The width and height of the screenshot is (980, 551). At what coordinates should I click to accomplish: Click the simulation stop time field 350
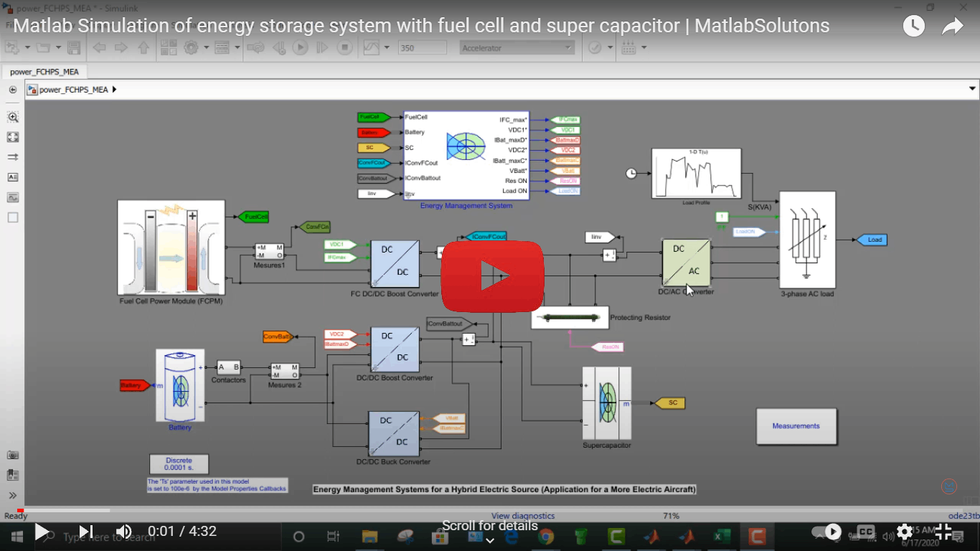(423, 48)
